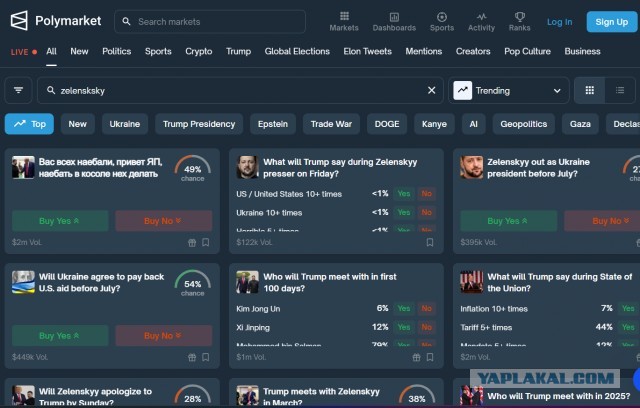Select the AI filter chip

[x=473, y=124]
